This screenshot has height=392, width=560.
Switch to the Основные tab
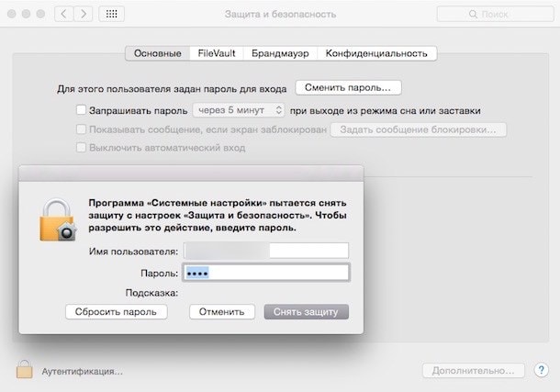point(158,53)
